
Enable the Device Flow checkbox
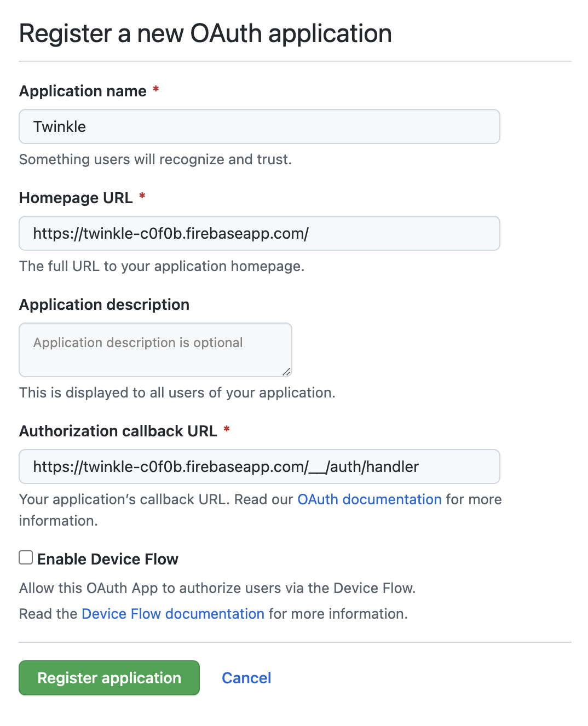[26, 557]
